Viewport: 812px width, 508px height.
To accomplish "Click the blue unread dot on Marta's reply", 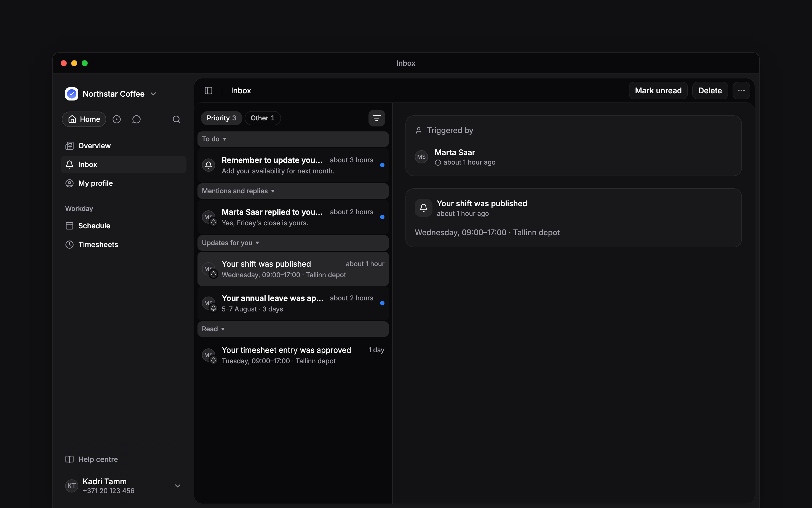I will tap(382, 217).
